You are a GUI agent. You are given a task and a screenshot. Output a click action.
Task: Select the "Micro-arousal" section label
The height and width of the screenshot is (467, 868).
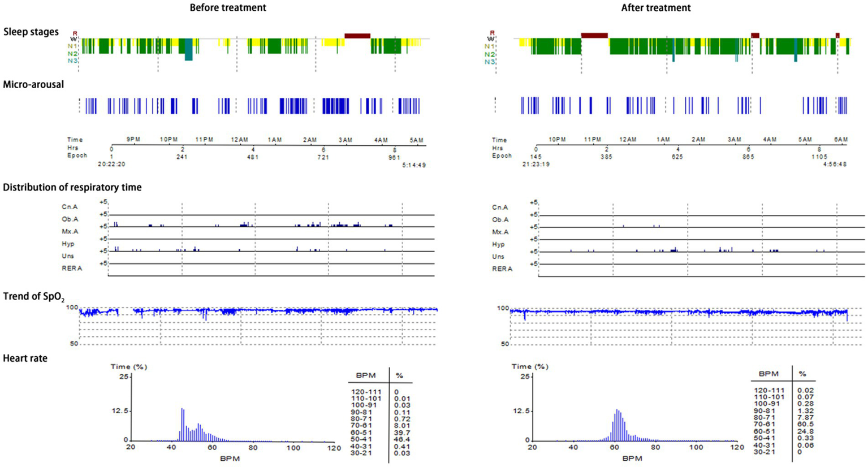point(33,85)
